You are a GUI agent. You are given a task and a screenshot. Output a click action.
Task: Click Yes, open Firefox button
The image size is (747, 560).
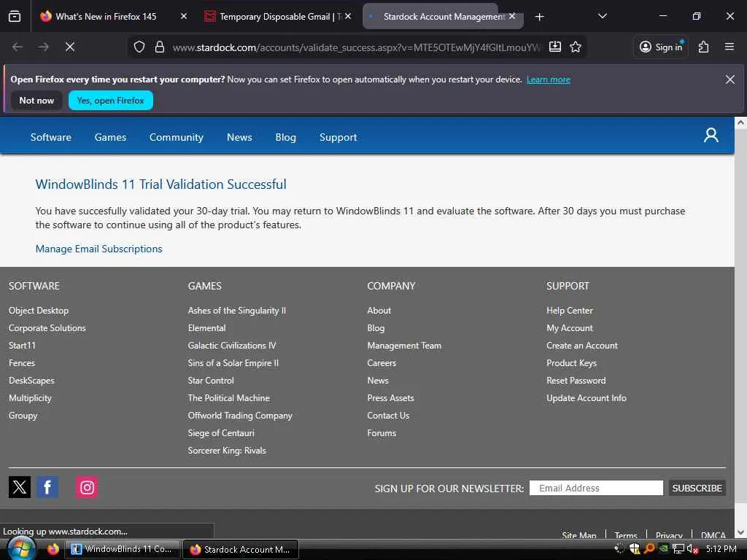(111, 101)
